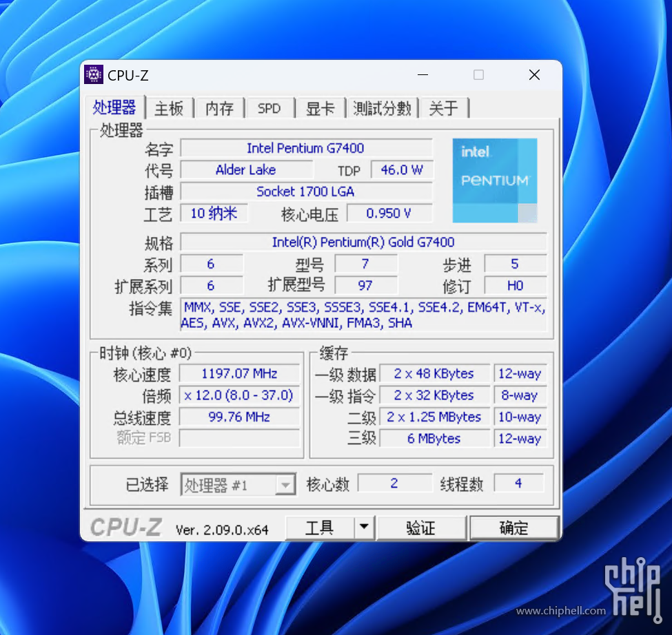Click the 核心数 value 2
This screenshot has width=672, height=635.
[x=395, y=483]
